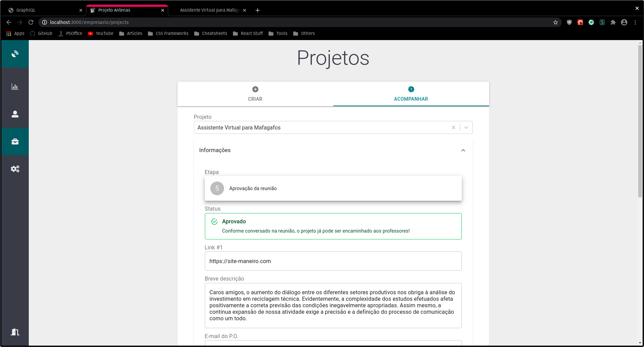Open the React Stuff bookmark folder
The image size is (644, 347).
(248, 34)
